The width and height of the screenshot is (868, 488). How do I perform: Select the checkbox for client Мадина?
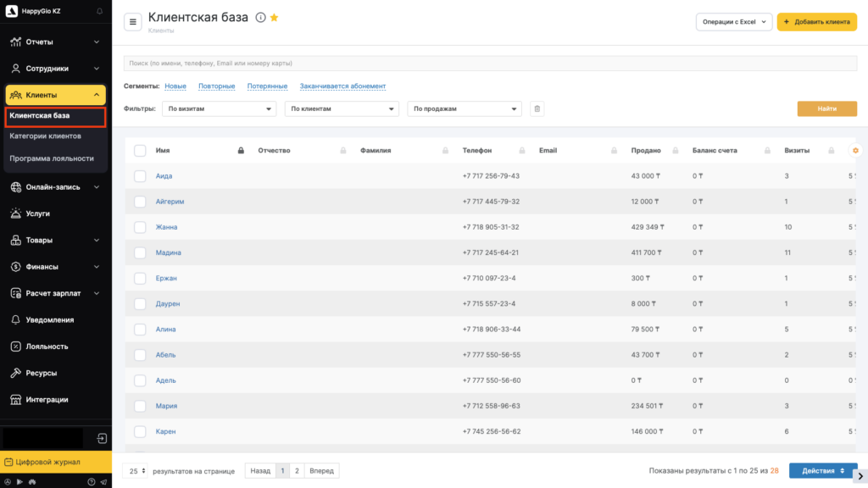[140, 252]
